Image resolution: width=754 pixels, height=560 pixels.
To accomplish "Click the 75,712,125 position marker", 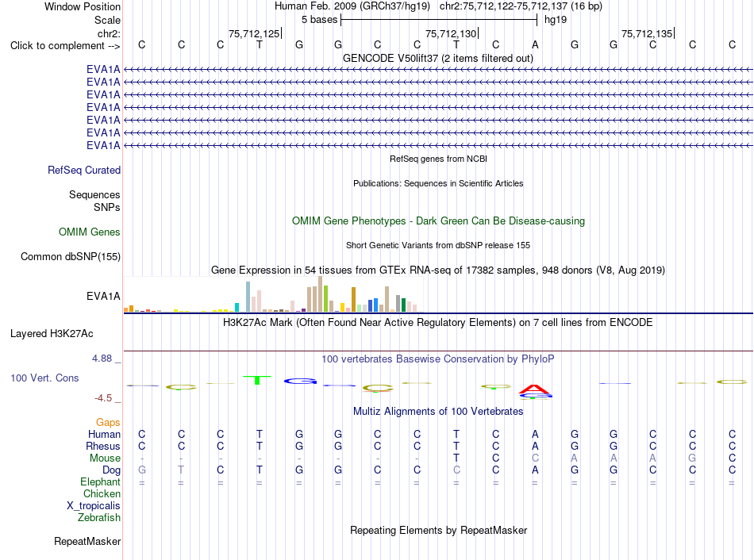I will click(254, 33).
